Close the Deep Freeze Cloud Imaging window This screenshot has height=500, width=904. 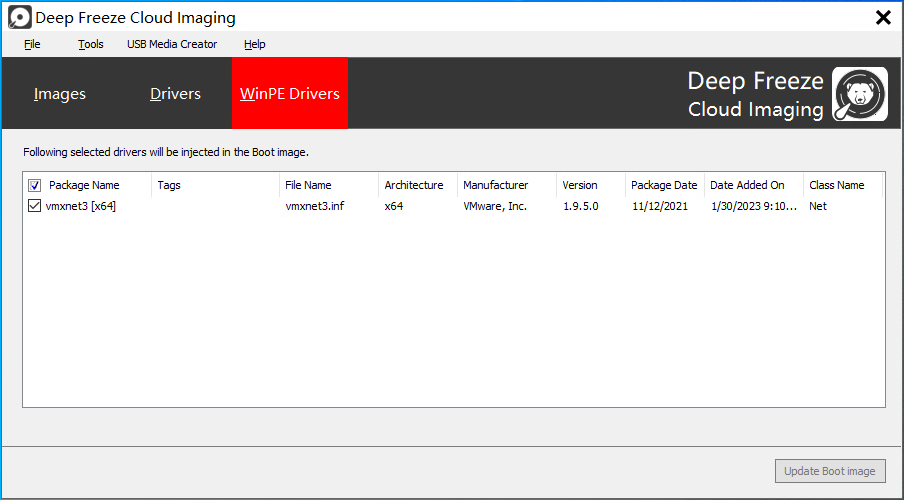pyautogui.click(x=883, y=17)
